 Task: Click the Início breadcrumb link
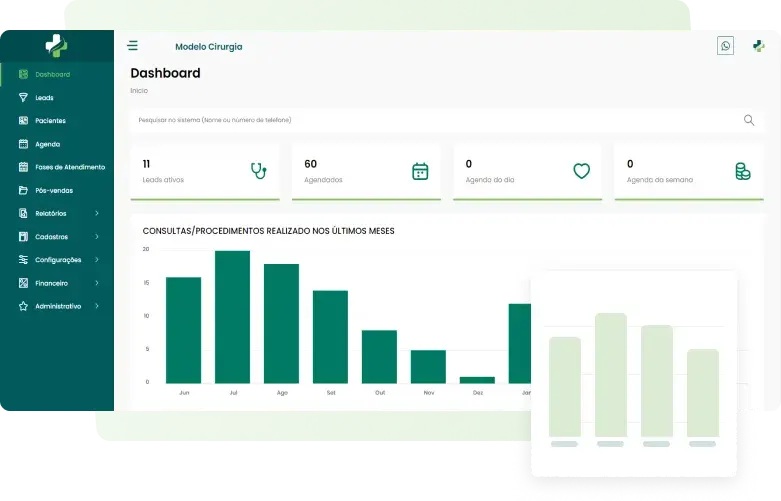138,91
